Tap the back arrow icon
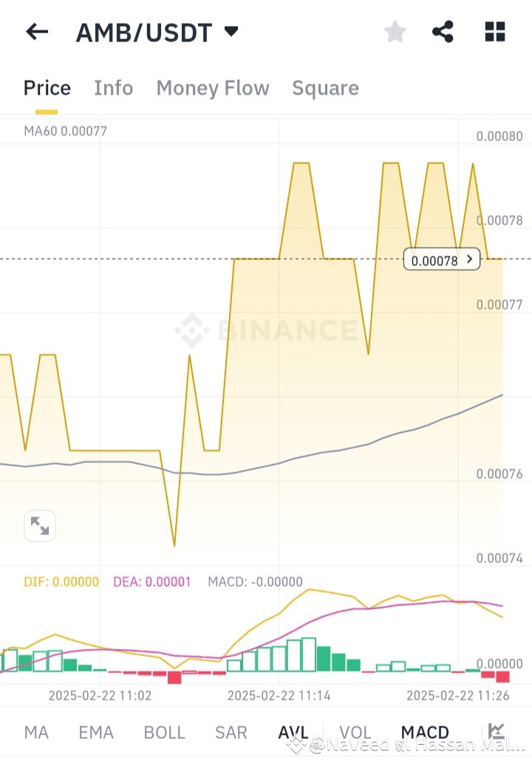Viewport: 532px width, 761px height. [x=37, y=32]
